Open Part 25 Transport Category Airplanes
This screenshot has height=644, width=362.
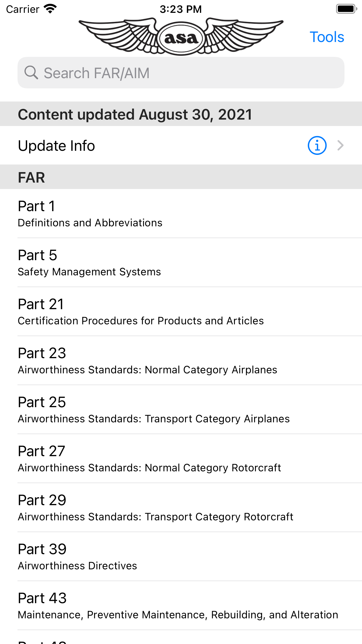(181, 409)
